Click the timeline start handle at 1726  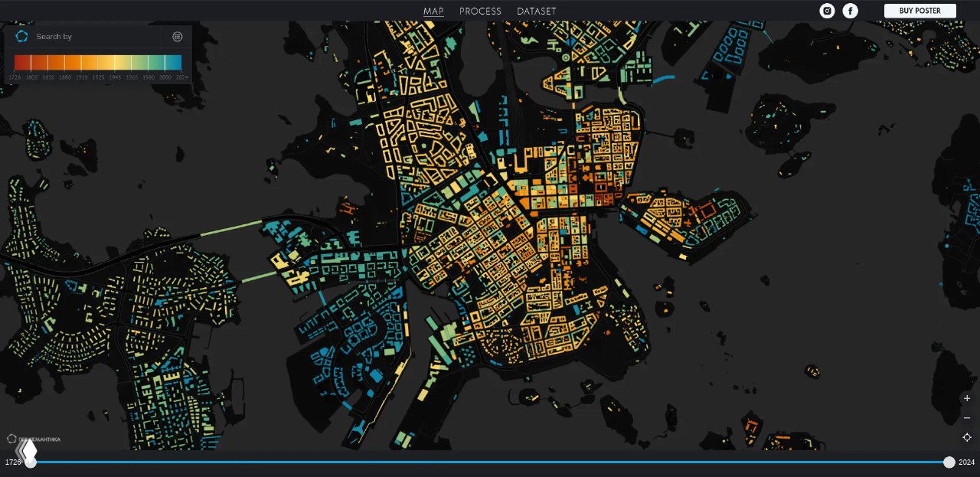[x=30, y=462]
